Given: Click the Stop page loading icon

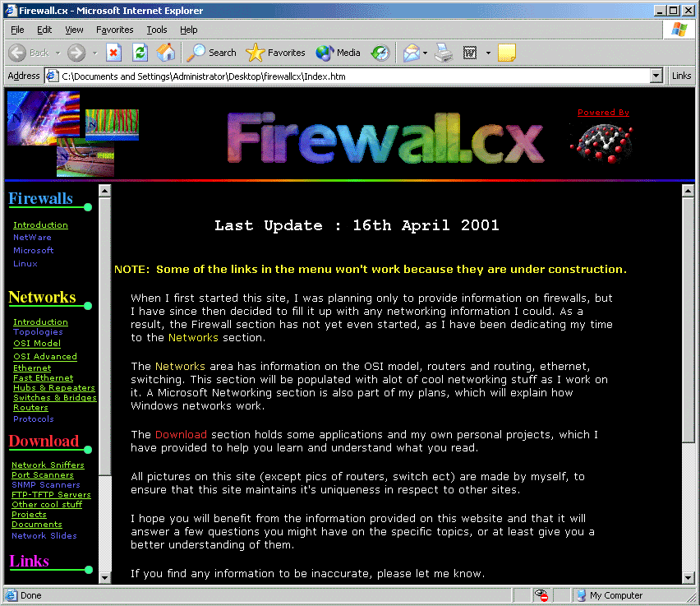Looking at the screenshot, I should pyautogui.click(x=113, y=53).
